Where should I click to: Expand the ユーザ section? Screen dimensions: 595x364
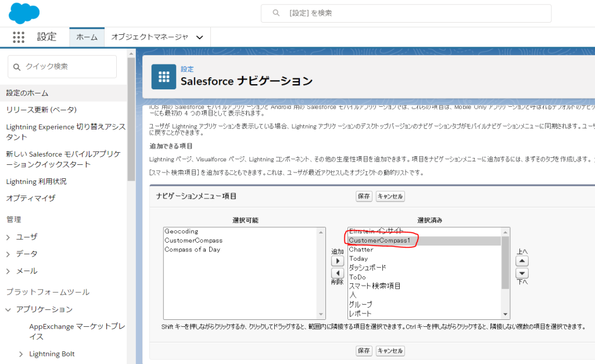(8, 237)
